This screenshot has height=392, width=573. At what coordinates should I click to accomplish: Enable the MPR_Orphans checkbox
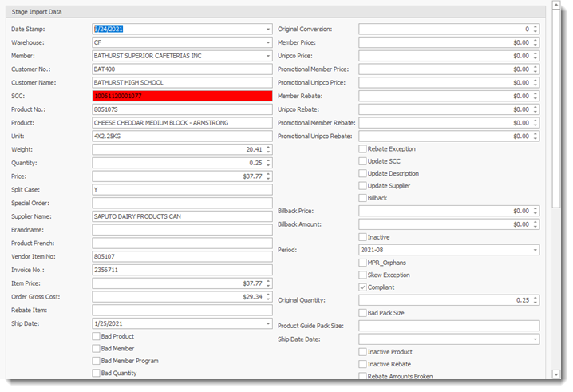363,263
